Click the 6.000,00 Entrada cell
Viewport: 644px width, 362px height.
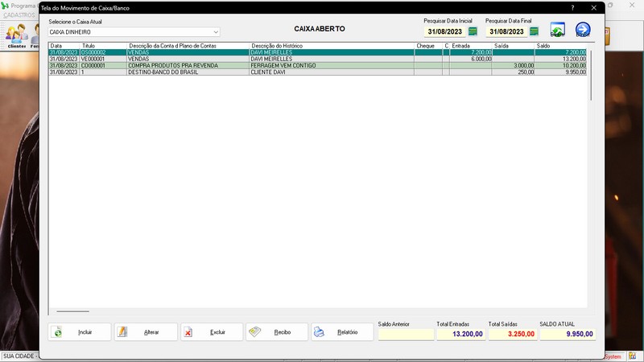point(471,59)
